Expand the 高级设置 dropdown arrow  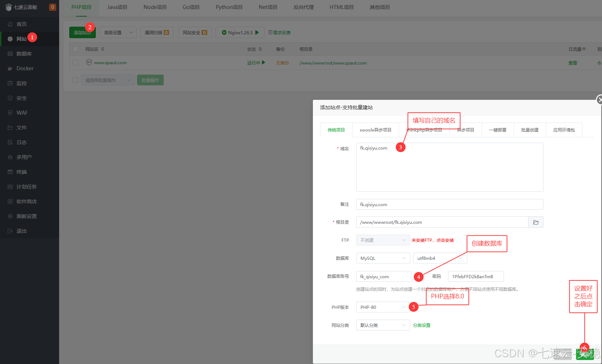point(131,32)
